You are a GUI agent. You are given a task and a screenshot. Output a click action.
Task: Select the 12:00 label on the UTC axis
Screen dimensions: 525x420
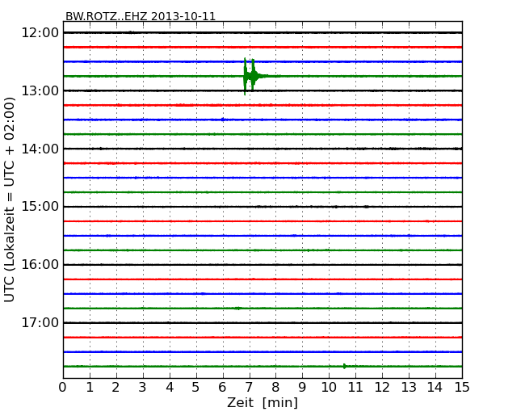tap(40, 33)
